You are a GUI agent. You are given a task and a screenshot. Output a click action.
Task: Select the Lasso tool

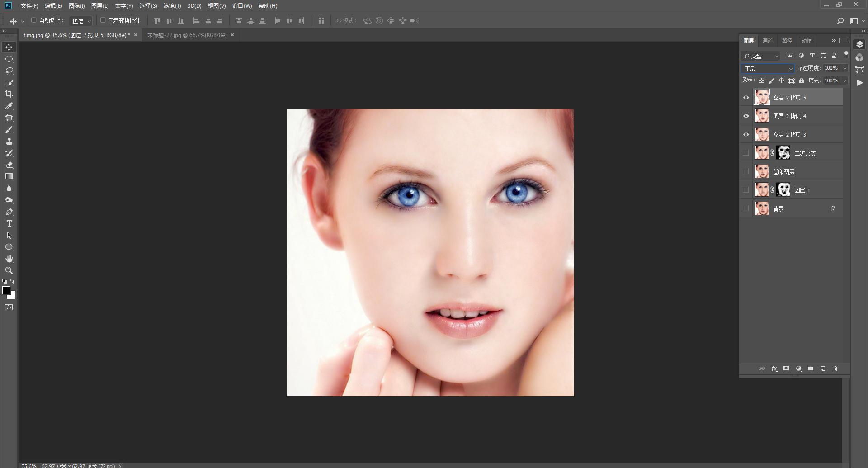tap(9, 71)
